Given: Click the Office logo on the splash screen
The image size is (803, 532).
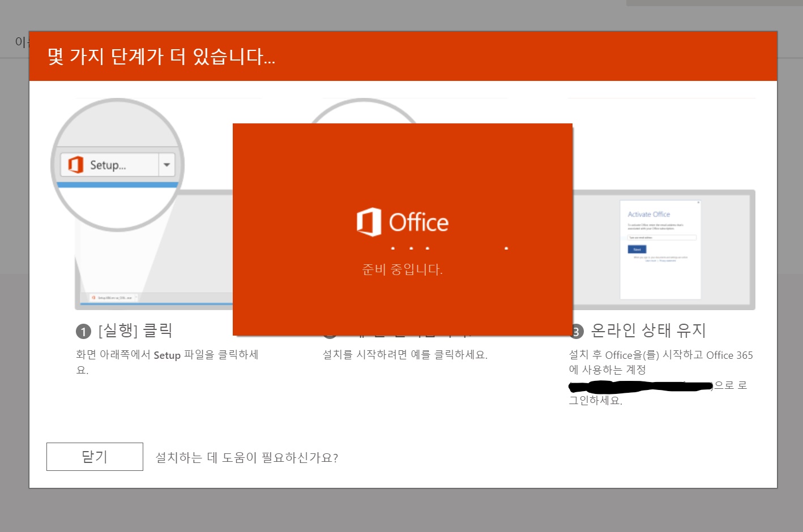Looking at the screenshot, I should [x=403, y=222].
